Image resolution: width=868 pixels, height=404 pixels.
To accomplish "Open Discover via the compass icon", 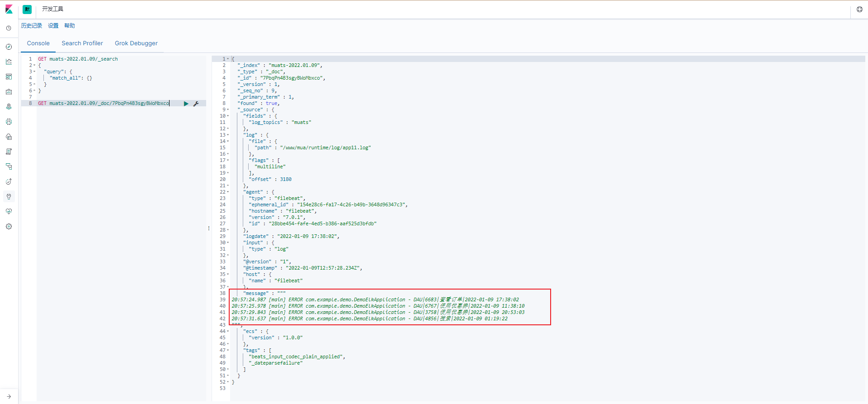I will coord(9,47).
